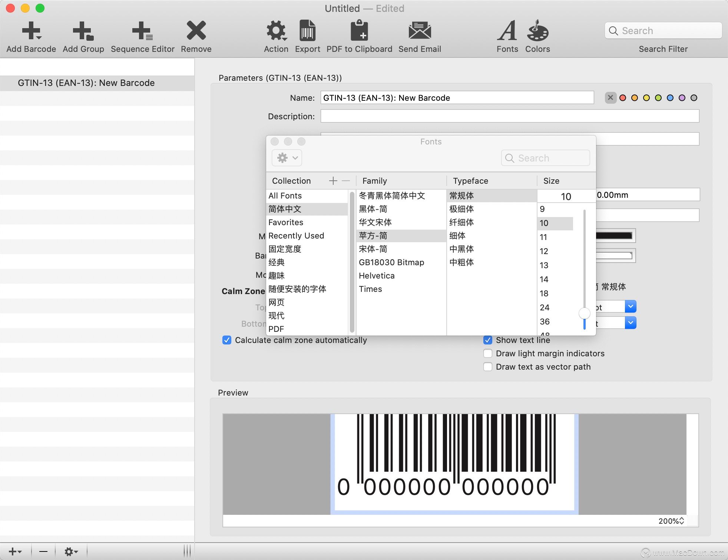The height and width of the screenshot is (560, 728).
Task: Choose the blue label color dot
Action: pyautogui.click(x=670, y=98)
